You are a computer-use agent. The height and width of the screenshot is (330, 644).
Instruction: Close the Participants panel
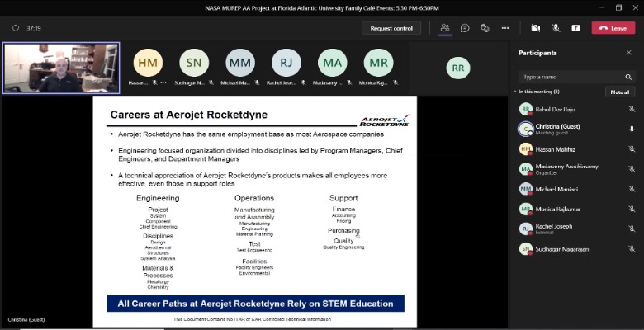point(628,53)
